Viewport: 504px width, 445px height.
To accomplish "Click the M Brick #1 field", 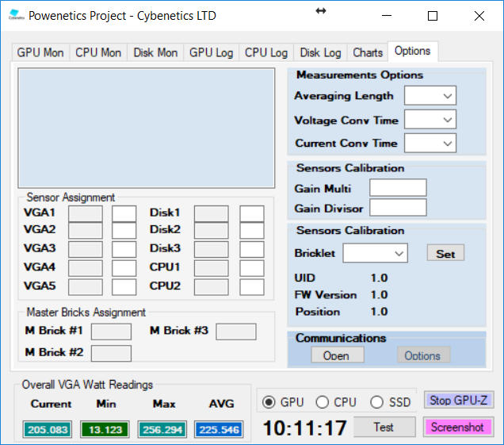I will tap(111, 332).
